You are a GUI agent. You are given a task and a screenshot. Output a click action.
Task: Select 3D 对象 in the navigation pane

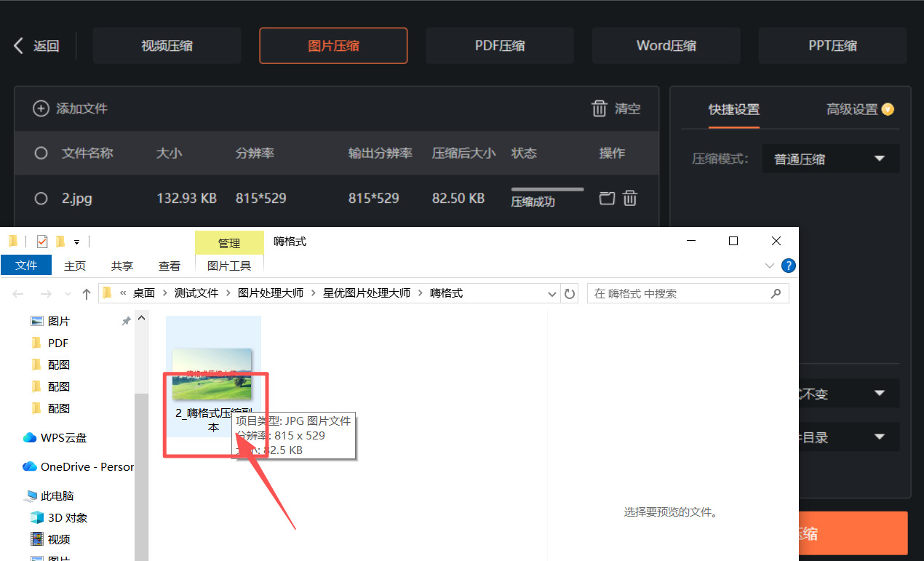(x=68, y=517)
